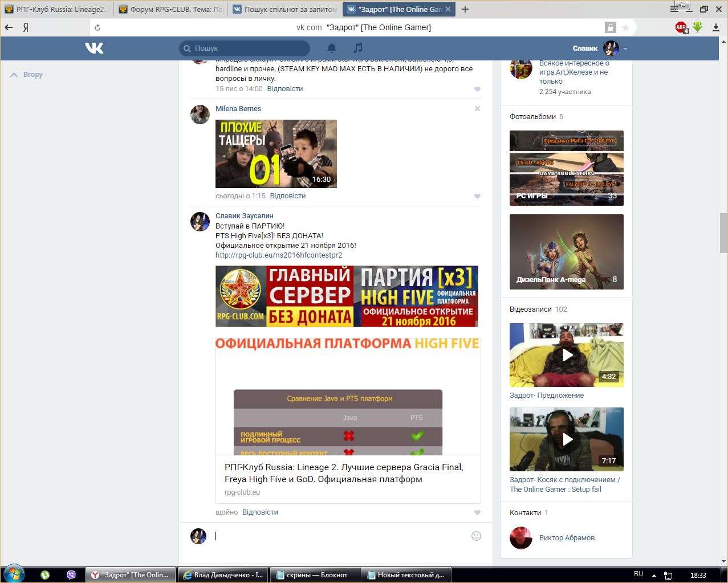
Task: Click the lock icon in the address bar
Action: coord(610,27)
